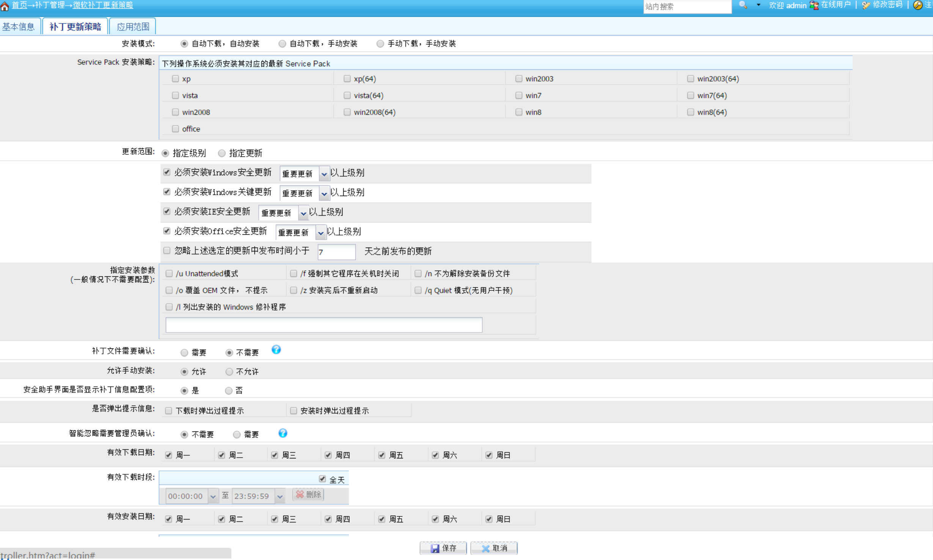Click the 在线用户 link

click(836, 5)
